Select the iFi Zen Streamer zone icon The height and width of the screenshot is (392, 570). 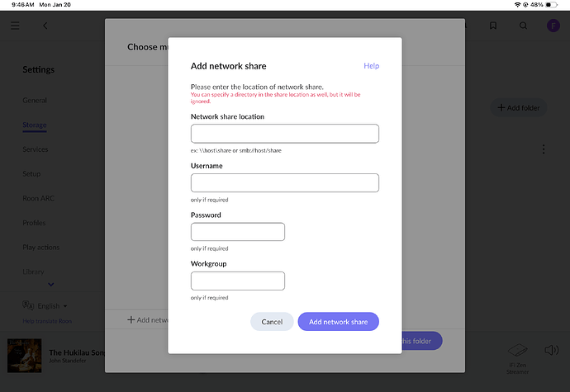(x=517, y=350)
